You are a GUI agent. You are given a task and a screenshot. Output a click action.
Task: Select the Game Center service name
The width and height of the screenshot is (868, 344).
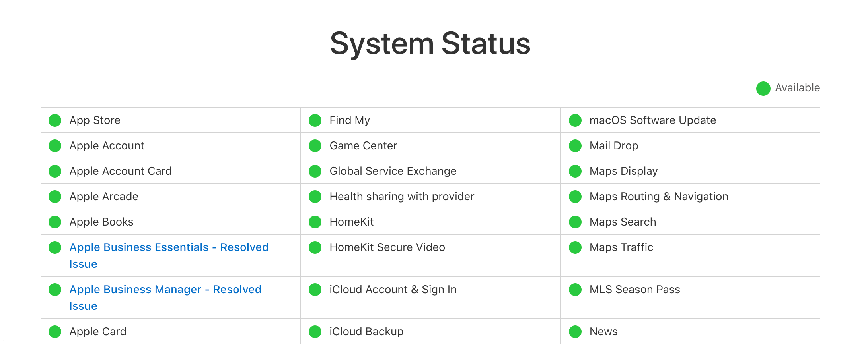363,146
